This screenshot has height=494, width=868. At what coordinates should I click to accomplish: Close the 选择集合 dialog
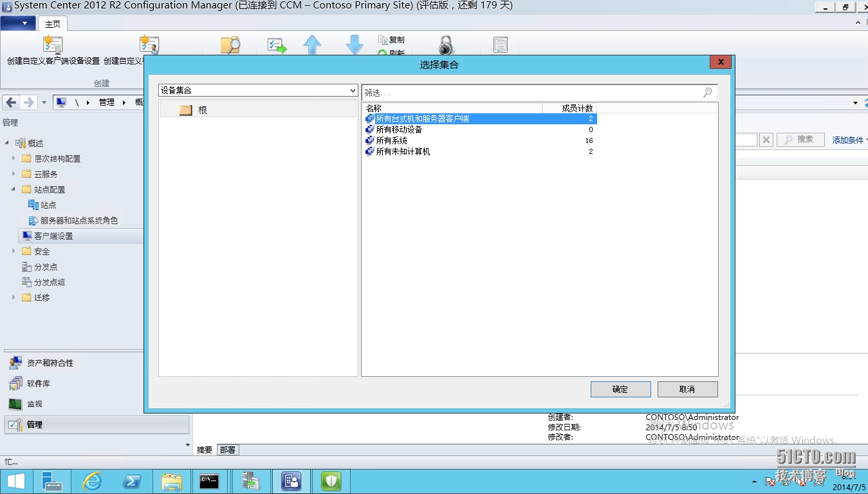[x=720, y=62]
